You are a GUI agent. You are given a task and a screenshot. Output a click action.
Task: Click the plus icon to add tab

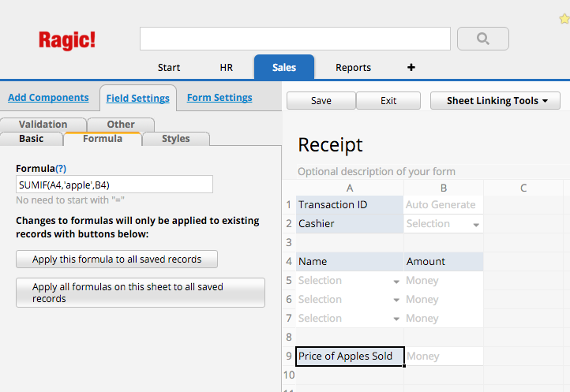point(411,67)
